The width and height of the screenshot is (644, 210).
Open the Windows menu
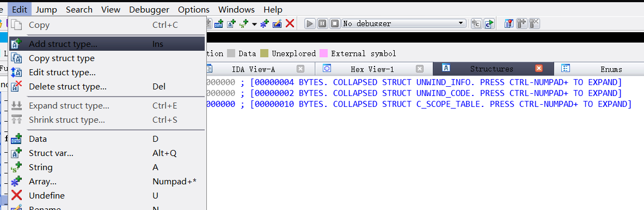236,9
